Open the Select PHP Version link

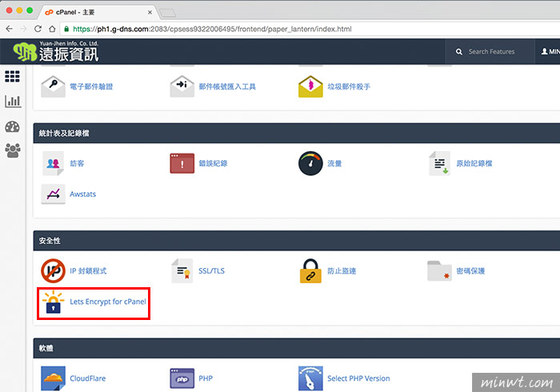point(358,378)
